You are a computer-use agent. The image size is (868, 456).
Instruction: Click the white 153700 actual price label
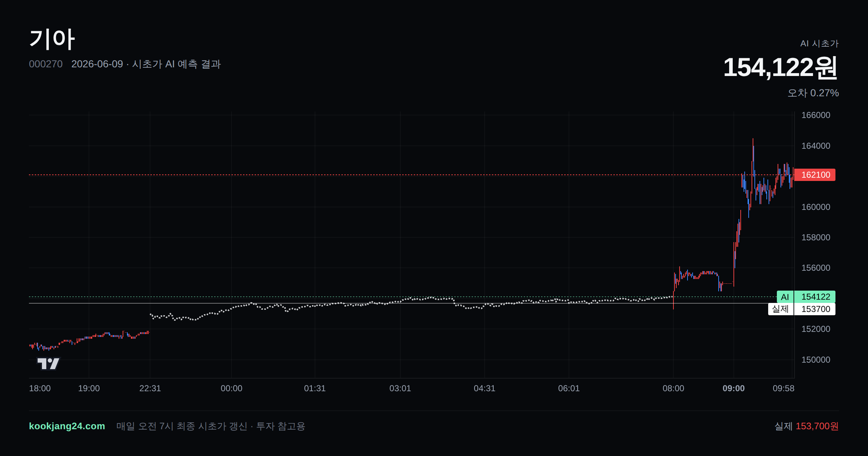tap(814, 309)
